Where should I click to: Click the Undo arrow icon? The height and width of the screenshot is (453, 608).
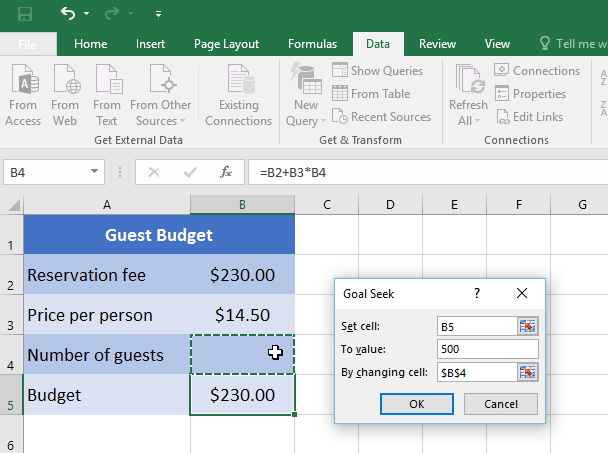click(x=68, y=14)
